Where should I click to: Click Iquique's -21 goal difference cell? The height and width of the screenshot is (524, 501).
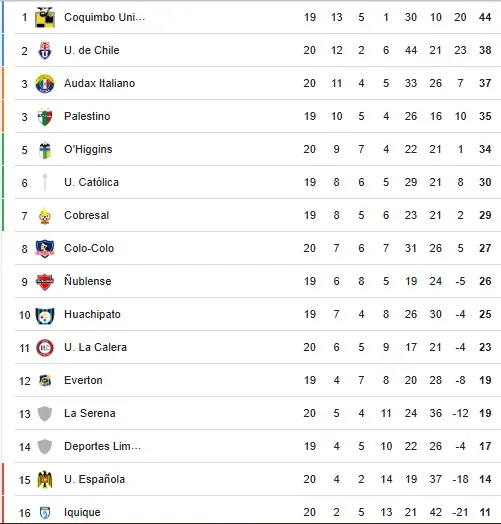[460, 512]
